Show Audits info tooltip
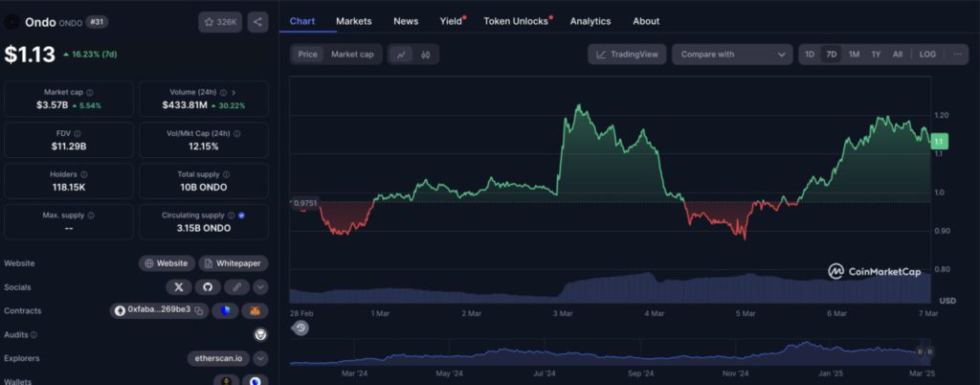 pyautogui.click(x=33, y=335)
